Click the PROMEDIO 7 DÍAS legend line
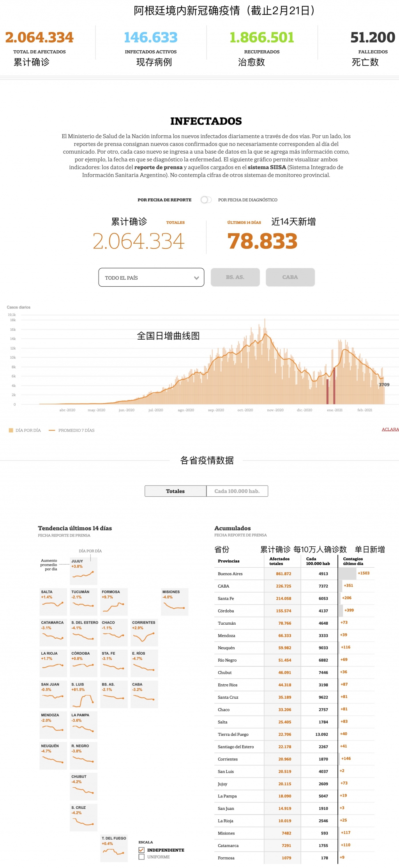The height and width of the screenshot is (868, 399). [51, 430]
